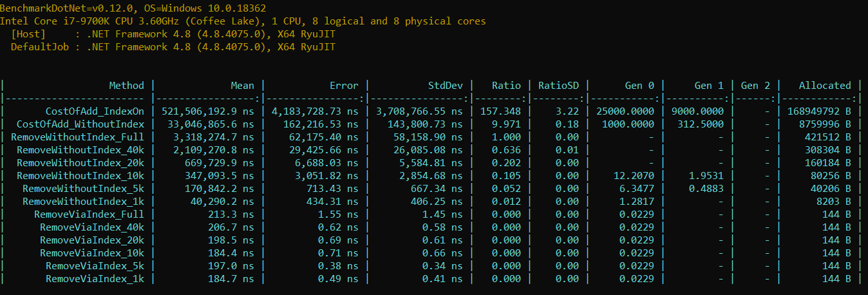Select the RemoveViaIndex_1k method name

[95, 278]
